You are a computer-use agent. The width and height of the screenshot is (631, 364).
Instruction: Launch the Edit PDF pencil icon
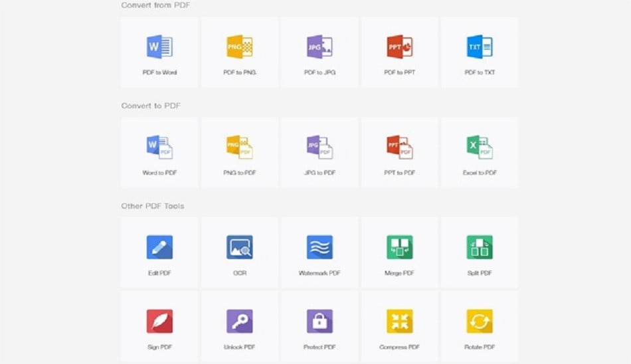coord(160,247)
